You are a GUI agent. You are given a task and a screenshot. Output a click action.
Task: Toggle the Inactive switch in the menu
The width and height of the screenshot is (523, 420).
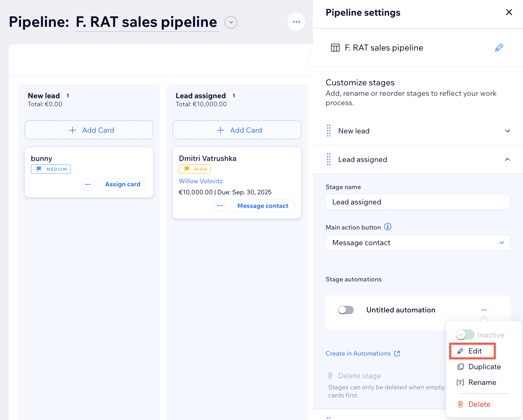(465, 335)
